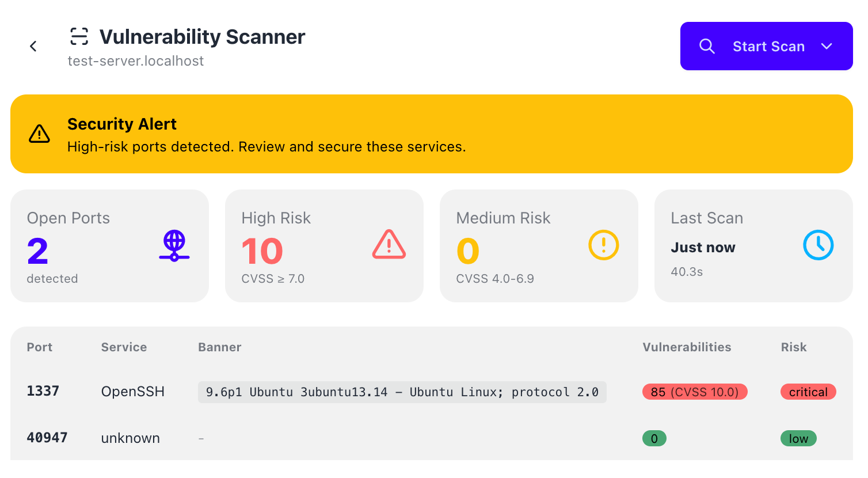
Task: Click the Last Scan clock icon
Action: pyautogui.click(x=818, y=245)
